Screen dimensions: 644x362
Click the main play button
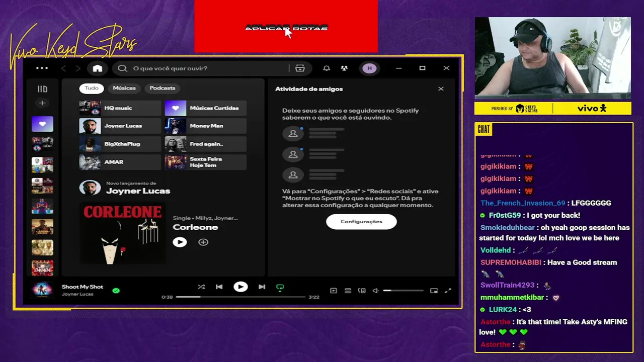click(240, 287)
